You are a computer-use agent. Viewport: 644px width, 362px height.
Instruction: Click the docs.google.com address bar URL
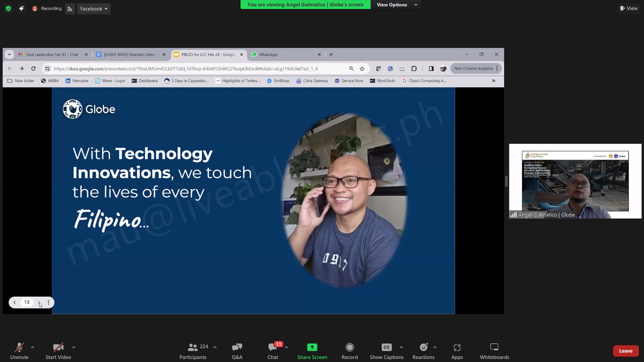coord(186,69)
